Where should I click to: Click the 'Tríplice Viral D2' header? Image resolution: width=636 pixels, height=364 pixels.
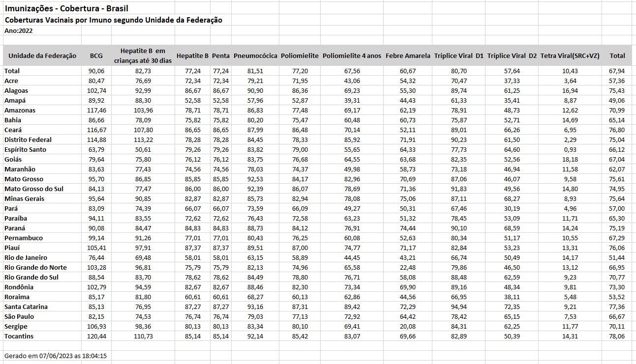512,56
